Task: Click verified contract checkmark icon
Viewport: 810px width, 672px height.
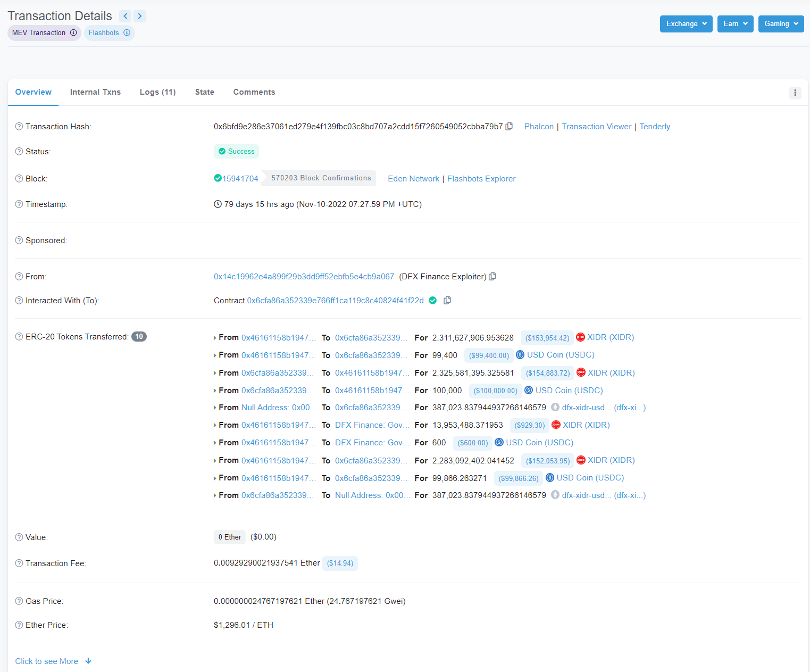Action: point(433,301)
